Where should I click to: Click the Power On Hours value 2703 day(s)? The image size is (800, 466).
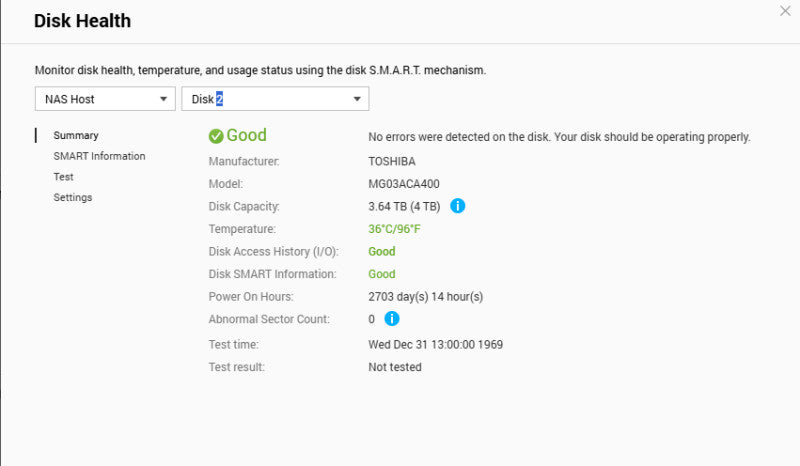click(x=426, y=297)
